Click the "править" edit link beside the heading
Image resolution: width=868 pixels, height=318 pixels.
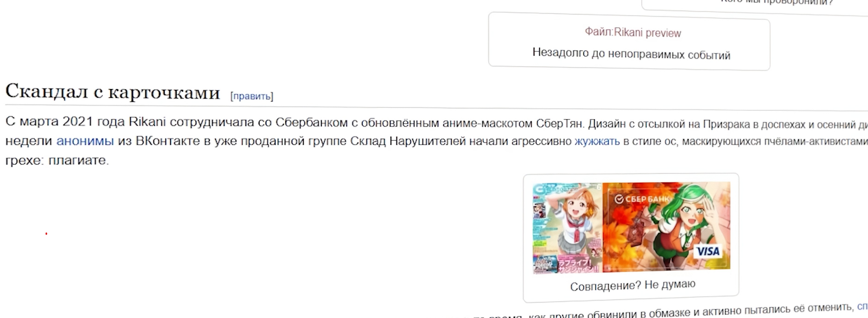tap(252, 96)
